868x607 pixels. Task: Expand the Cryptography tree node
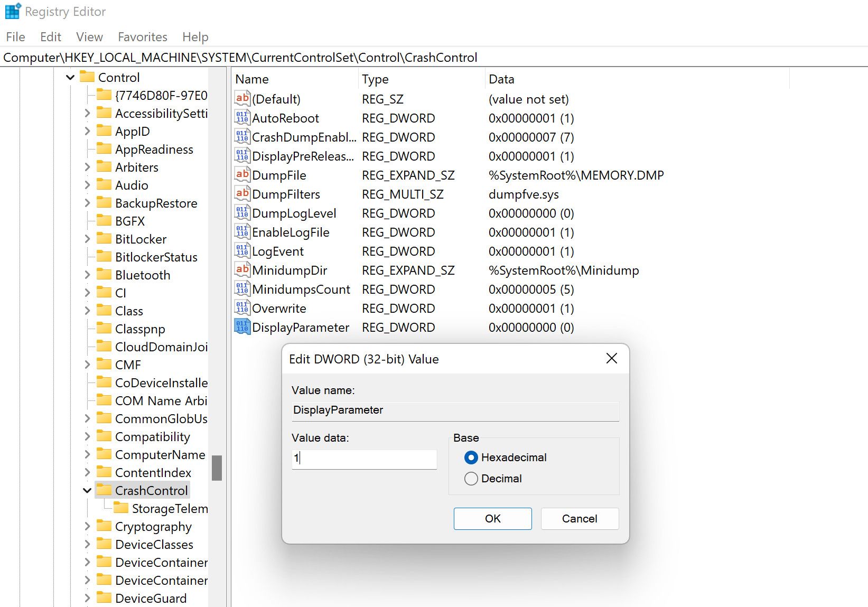[x=87, y=527]
